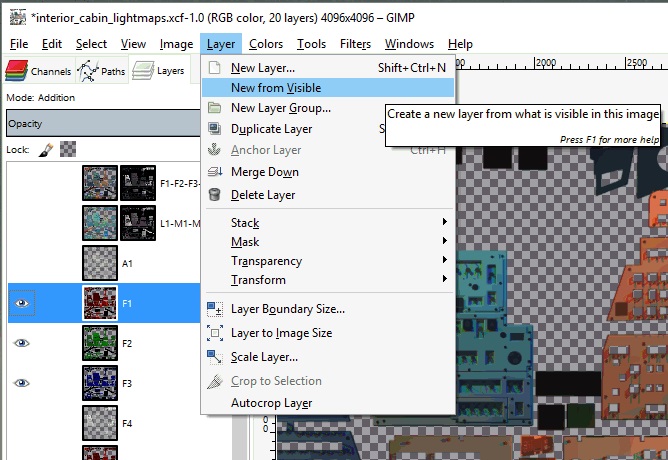Click the Delete Layer trash icon
The image size is (668, 460).
(x=214, y=195)
